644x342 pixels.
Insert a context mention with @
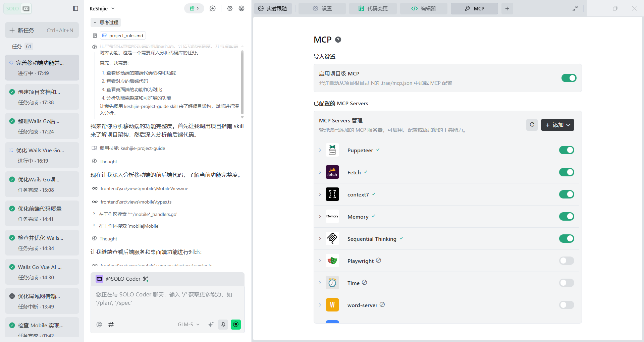pyautogui.click(x=99, y=325)
